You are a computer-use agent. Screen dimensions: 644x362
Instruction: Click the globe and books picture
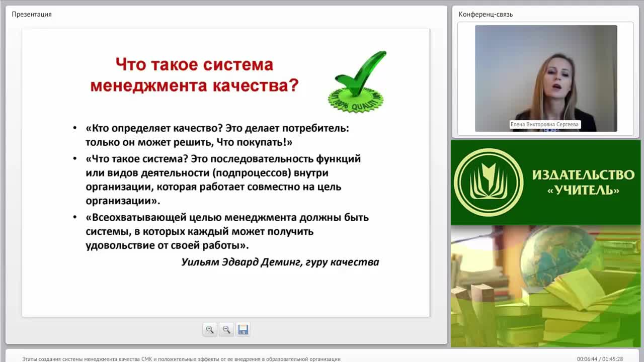(x=546, y=286)
